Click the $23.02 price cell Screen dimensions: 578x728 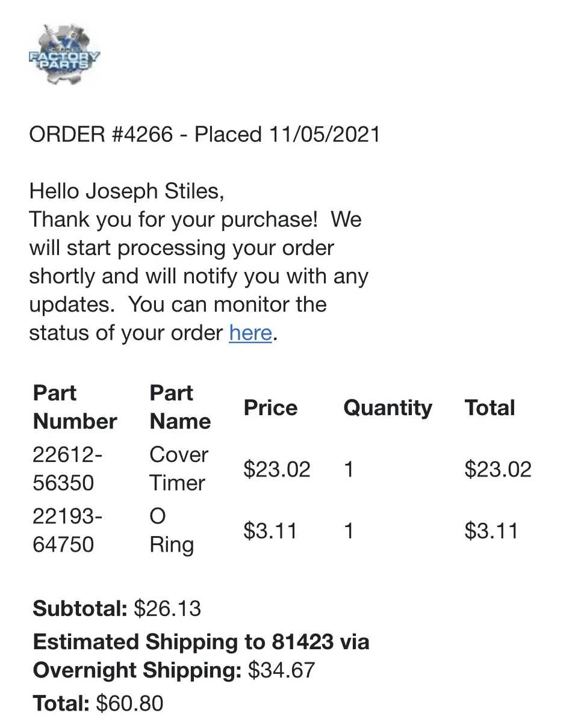[277, 469]
